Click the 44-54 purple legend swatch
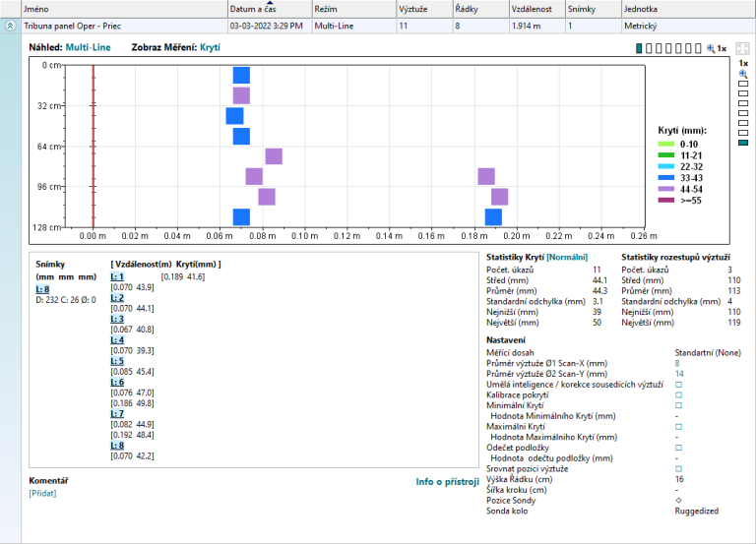The height and width of the screenshot is (544, 756). (x=666, y=189)
